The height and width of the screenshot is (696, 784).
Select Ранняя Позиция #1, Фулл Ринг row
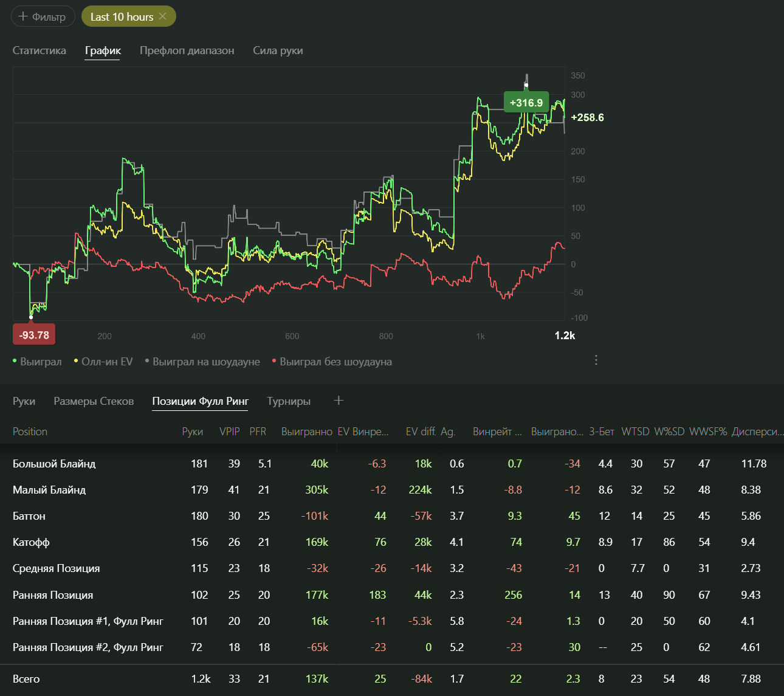pyautogui.click(x=392, y=621)
